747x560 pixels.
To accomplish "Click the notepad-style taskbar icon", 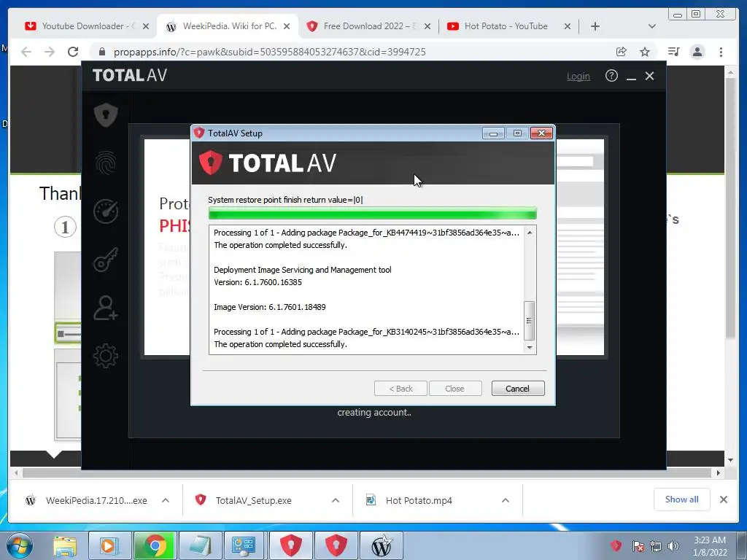I will (x=200, y=545).
